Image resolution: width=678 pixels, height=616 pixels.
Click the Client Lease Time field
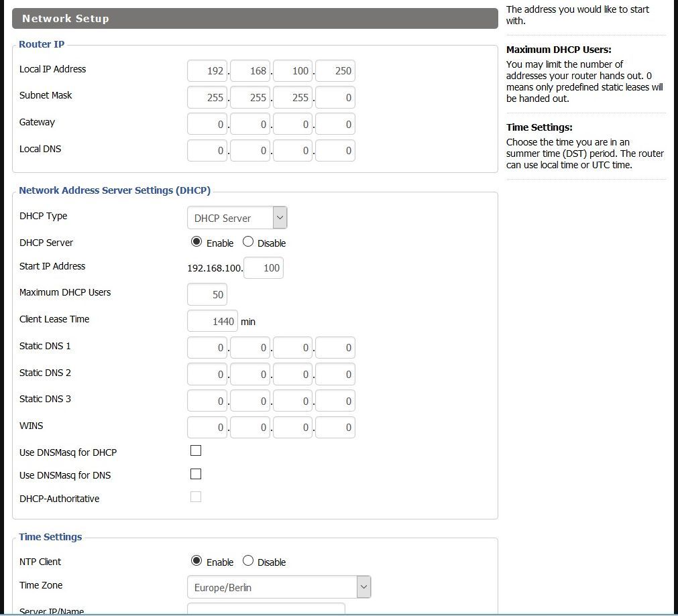pyautogui.click(x=213, y=321)
